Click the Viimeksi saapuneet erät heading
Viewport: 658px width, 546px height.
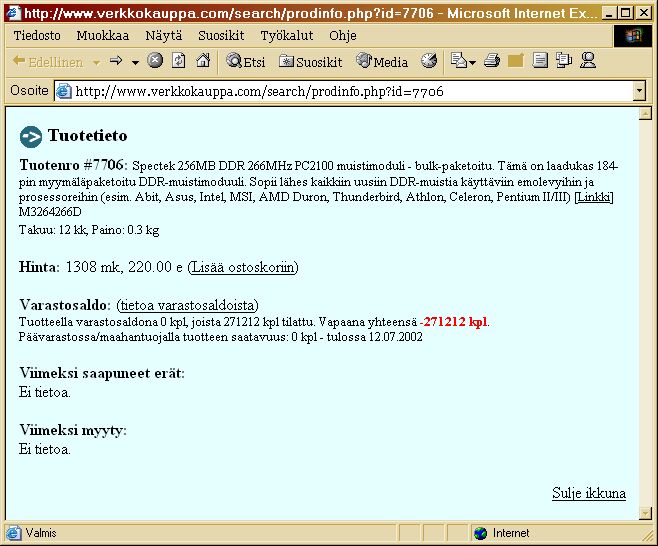tap(102, 373)
